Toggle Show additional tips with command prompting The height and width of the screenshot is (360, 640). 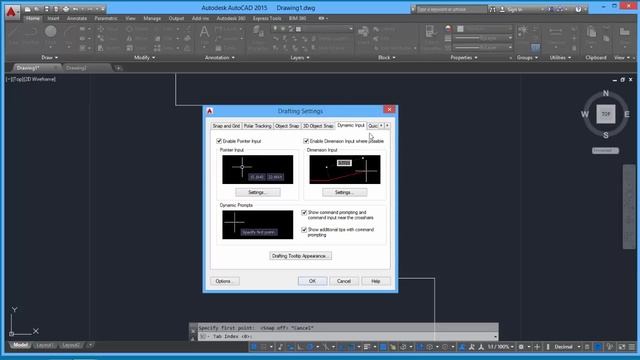(x=304, y=230)
